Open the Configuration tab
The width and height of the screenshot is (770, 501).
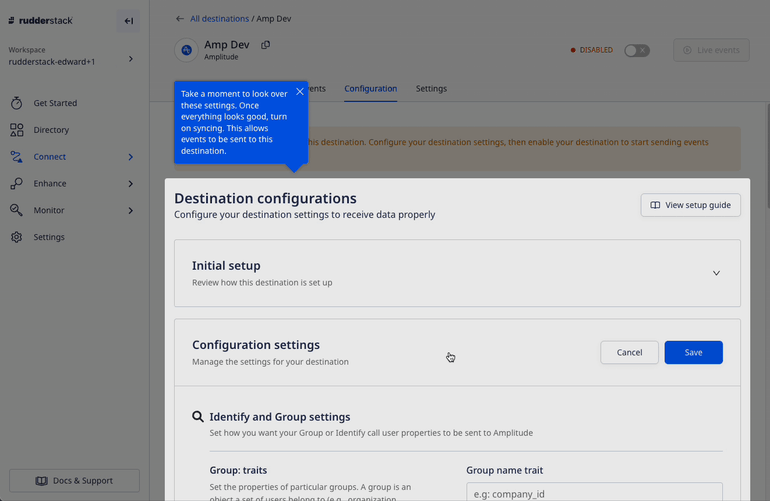371,88
